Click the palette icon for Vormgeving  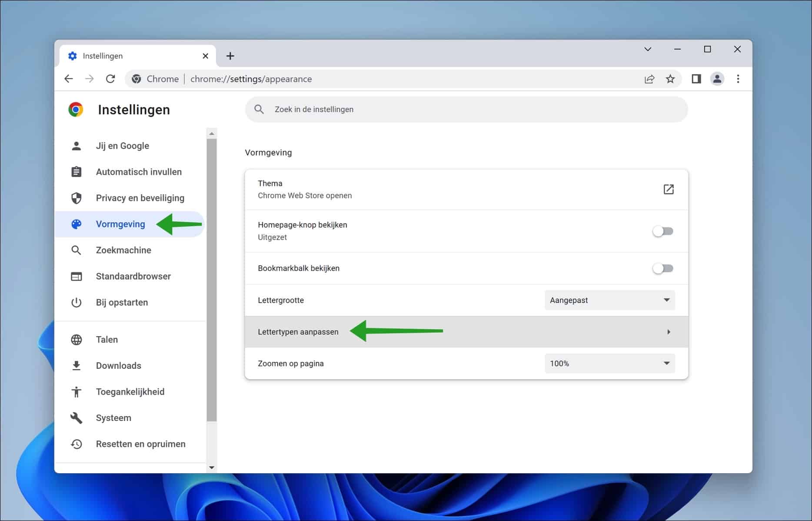pyautogui.click(x=76, y=224)
